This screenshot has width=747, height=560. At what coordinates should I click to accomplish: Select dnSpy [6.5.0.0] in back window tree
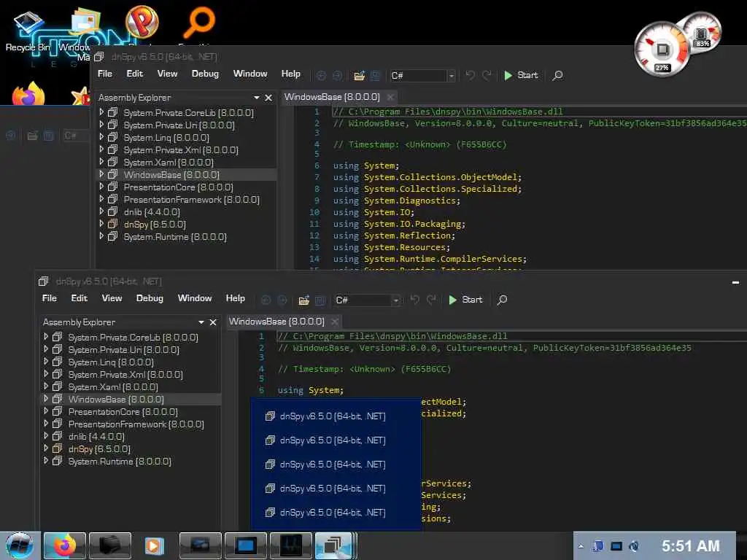coord(155,225)
